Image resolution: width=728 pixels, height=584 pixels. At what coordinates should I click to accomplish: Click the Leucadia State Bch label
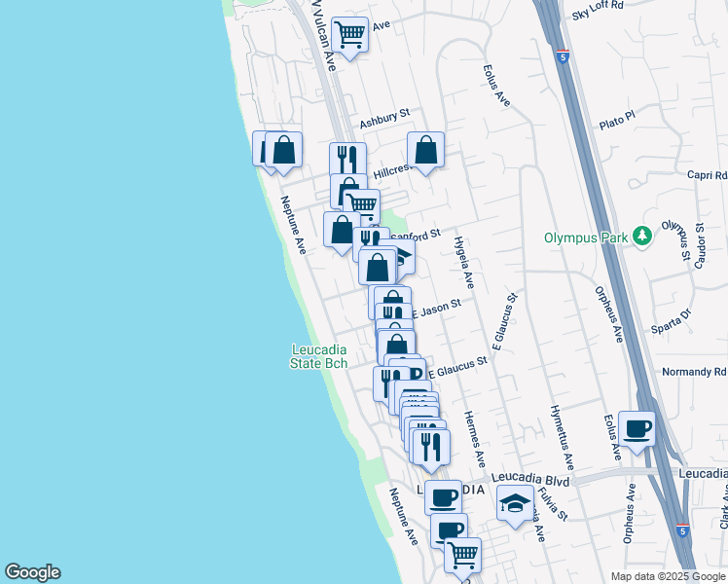click(318, 356)
